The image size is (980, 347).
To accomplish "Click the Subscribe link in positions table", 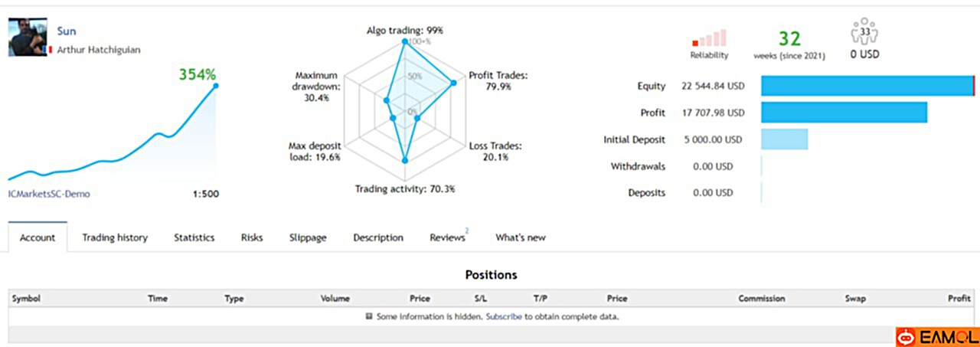I will 504,316.
